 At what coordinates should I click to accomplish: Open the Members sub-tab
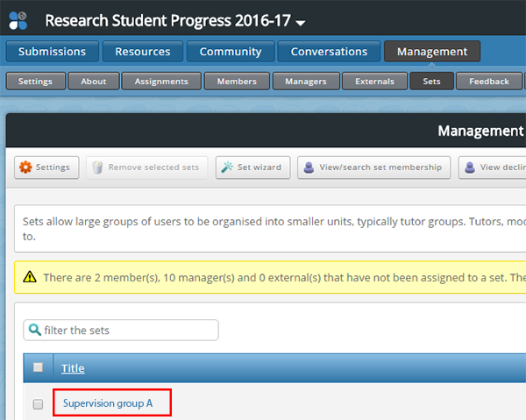tap(237, 82)
